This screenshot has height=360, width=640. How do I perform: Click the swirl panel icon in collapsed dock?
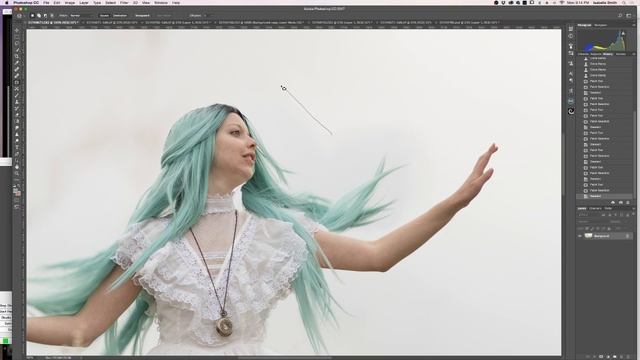571,111
